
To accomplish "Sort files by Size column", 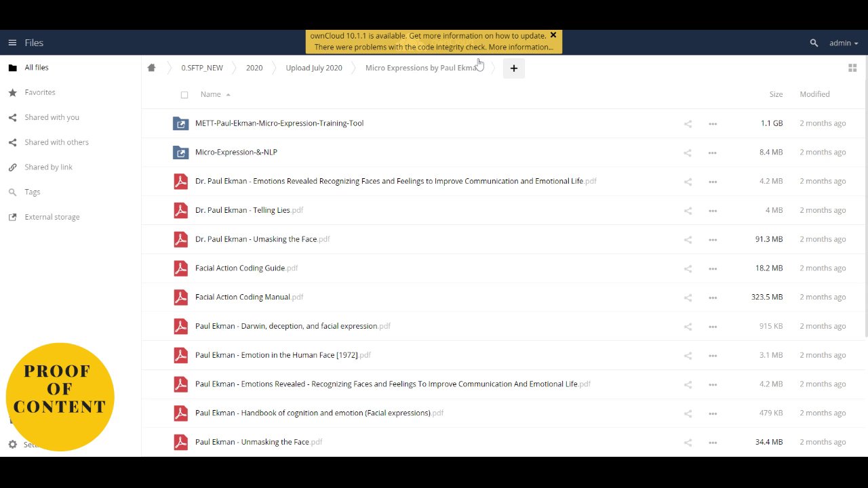I will tap(776, 94).
